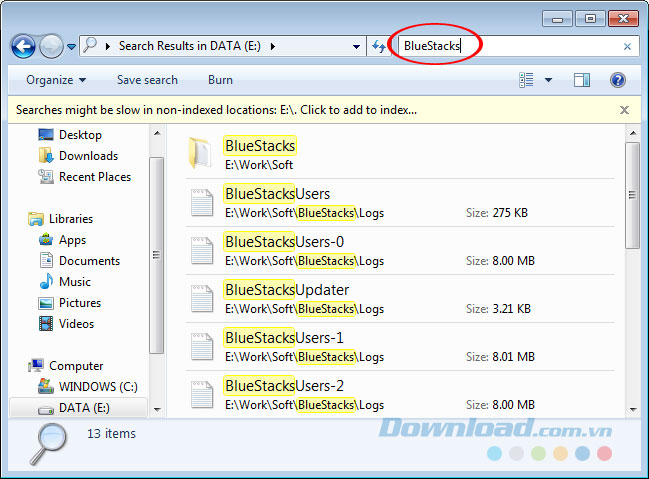Screen dimensions: 649x479
Task: Dismiss the yellow indexing info bar
Action: [x=624, y=110]
